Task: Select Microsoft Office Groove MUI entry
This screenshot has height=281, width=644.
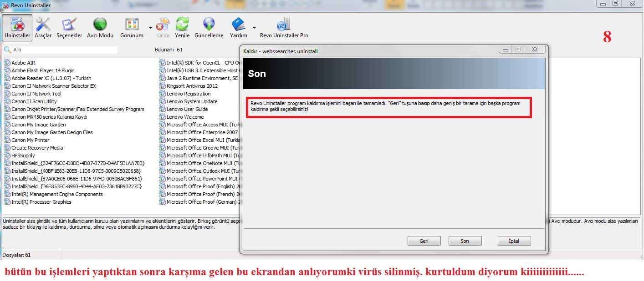Action: coord(199,148)
